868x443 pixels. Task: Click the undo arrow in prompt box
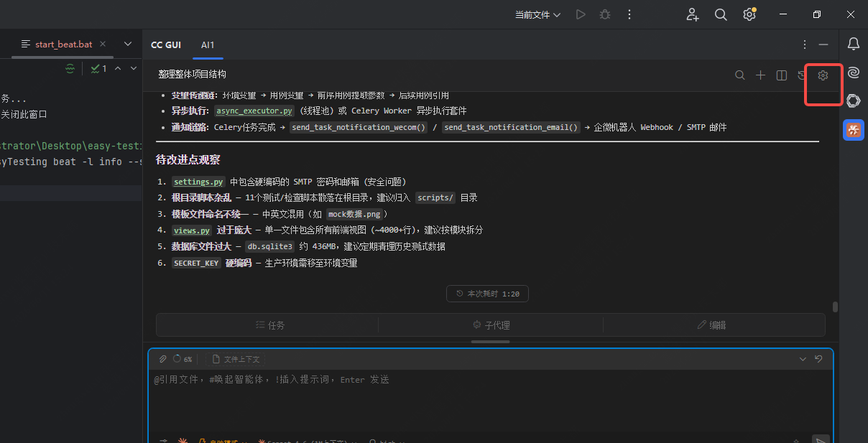pyautogui.click(x=818, y=359)
